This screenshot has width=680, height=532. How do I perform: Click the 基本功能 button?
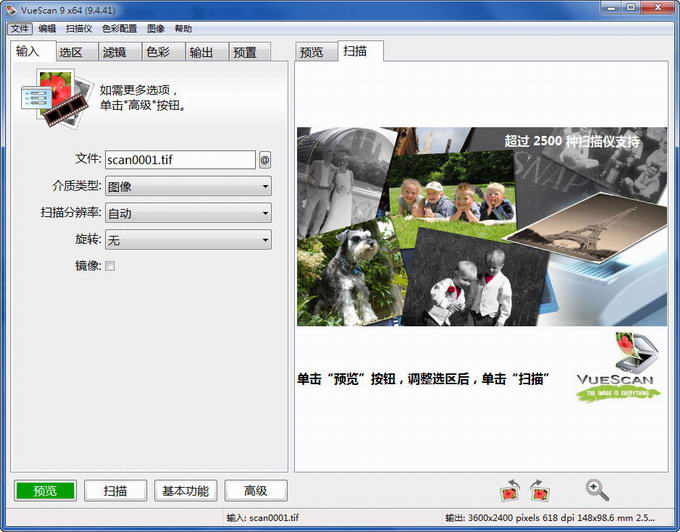[186, 491]
